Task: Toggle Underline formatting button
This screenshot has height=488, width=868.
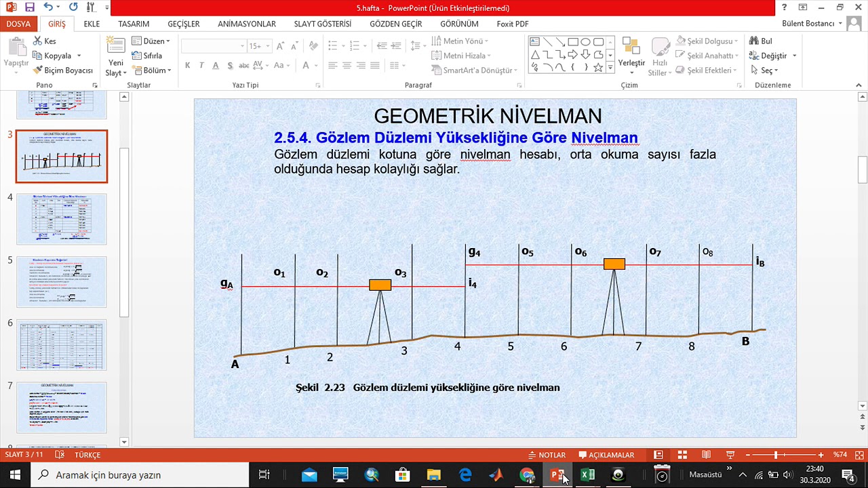Action: (x=216, y=66)
